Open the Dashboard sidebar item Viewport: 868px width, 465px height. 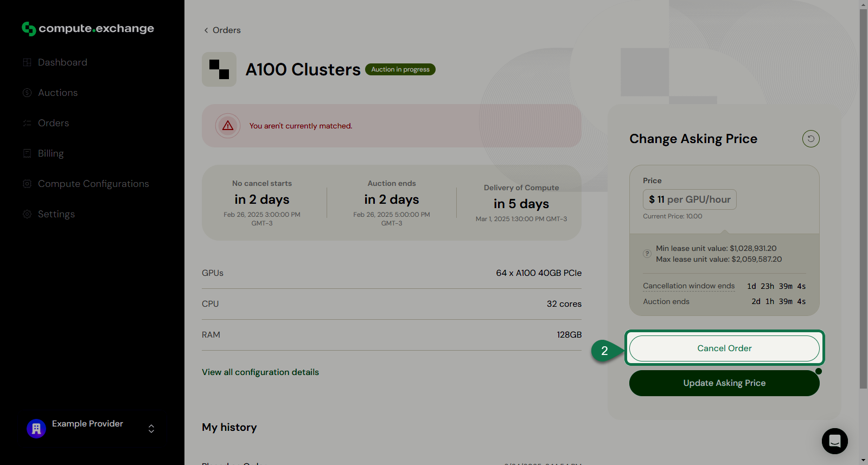(62, 62)
